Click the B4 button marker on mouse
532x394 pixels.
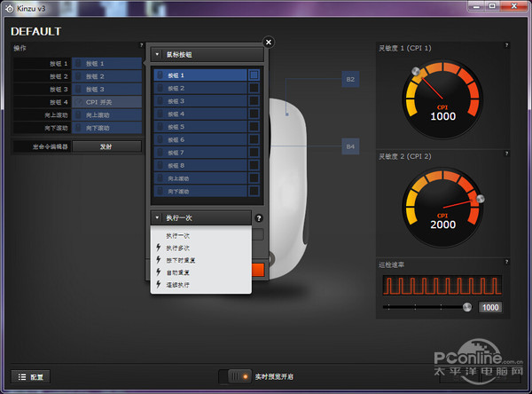(x=350, y=146)
